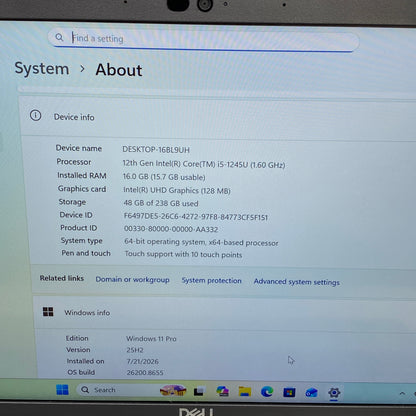This screenshot has height=416, width=416.
Task: Go back to System breadcrumb
Action: pyautogui.click(x=42, y=69)
